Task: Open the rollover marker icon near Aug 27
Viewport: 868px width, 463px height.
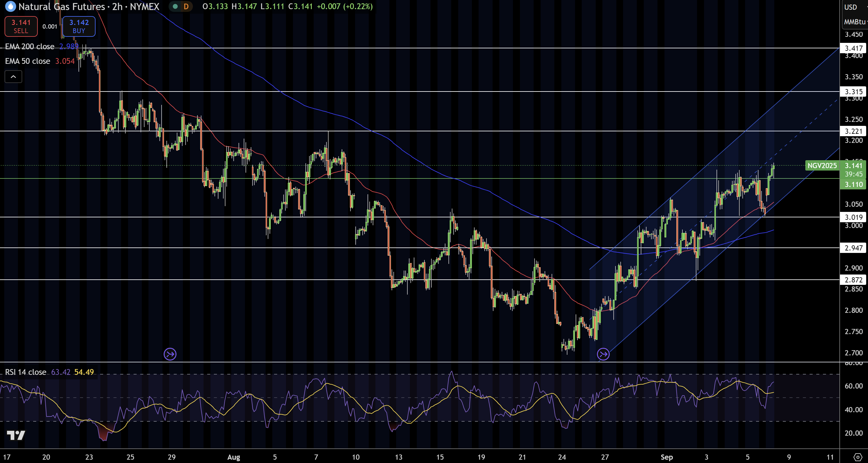Action: [603, 354]
